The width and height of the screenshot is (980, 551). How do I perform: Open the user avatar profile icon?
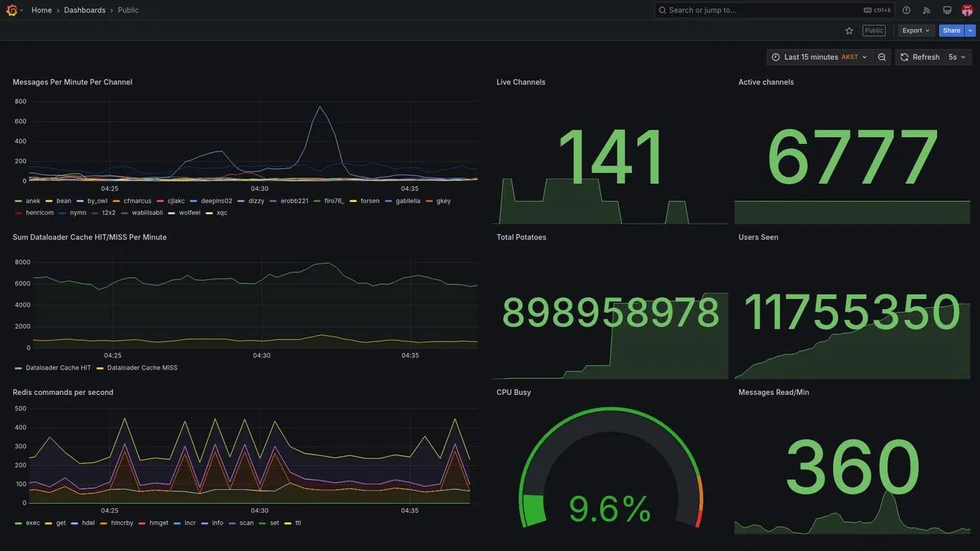pyautogui.click(x=967, y=10)
